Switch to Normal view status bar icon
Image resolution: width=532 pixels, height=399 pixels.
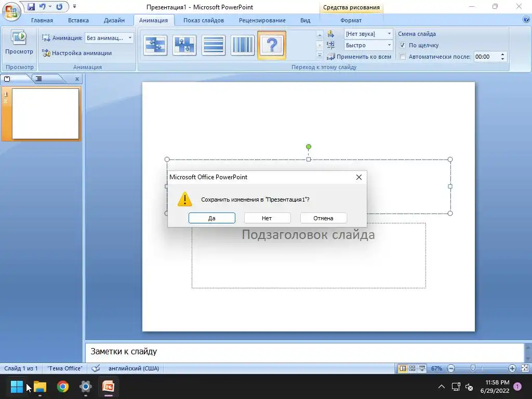pyautogui.click(x=403, y=368)
